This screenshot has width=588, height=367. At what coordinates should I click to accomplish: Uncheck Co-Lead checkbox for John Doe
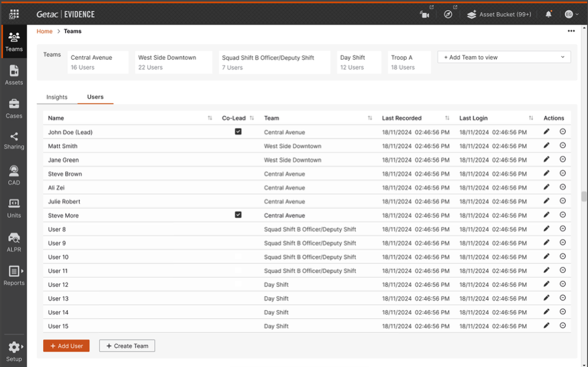click(x=238, y=132)
